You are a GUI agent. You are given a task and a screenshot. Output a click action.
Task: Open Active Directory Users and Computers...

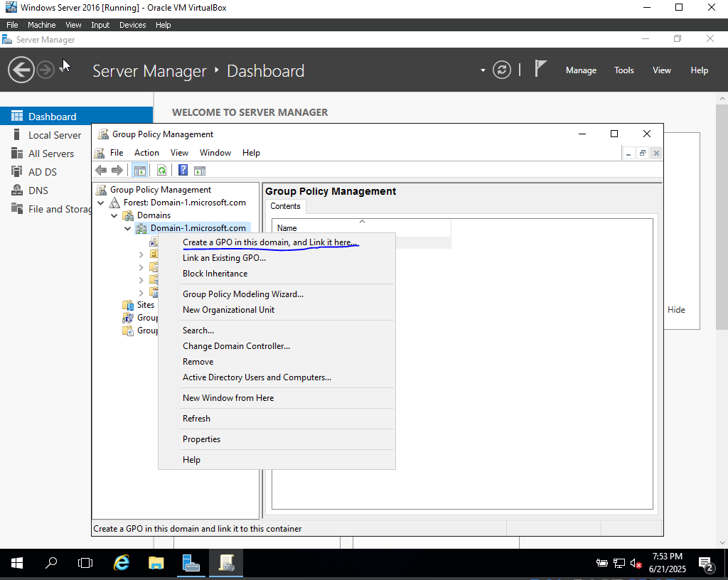[277, 377]
